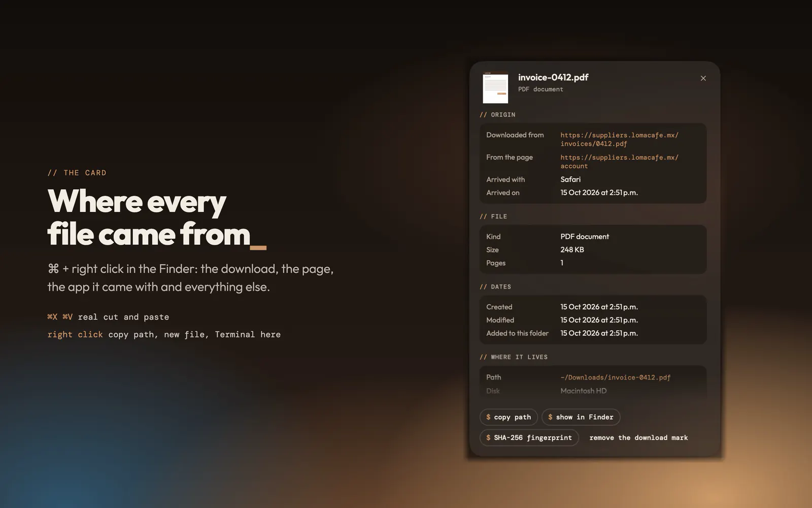Click the ~/Downloads/invoice-0412.pdf path
Screen dimensions: 812x508
point(616,377)
